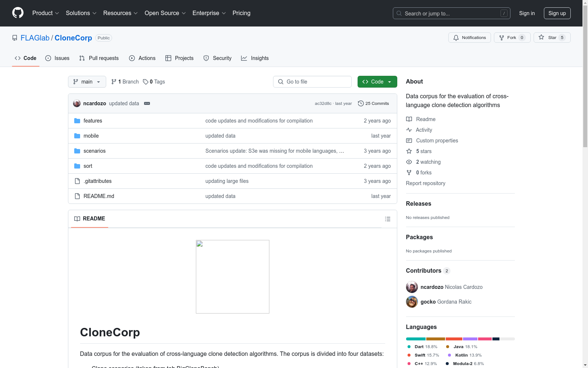This screenshot has height=368, width=588.
Task: Click the .gitattributes file icon
Action: tap(77, 181)
